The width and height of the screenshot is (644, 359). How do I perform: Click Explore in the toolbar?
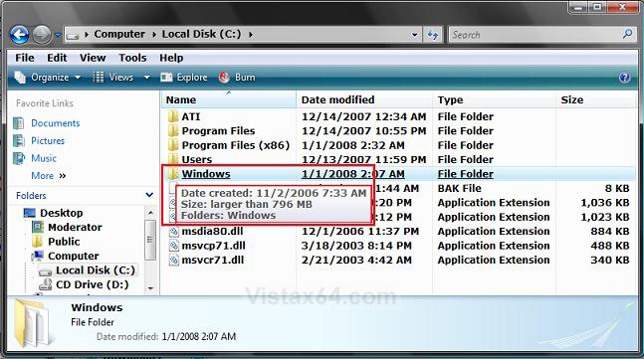click(184, 78)
